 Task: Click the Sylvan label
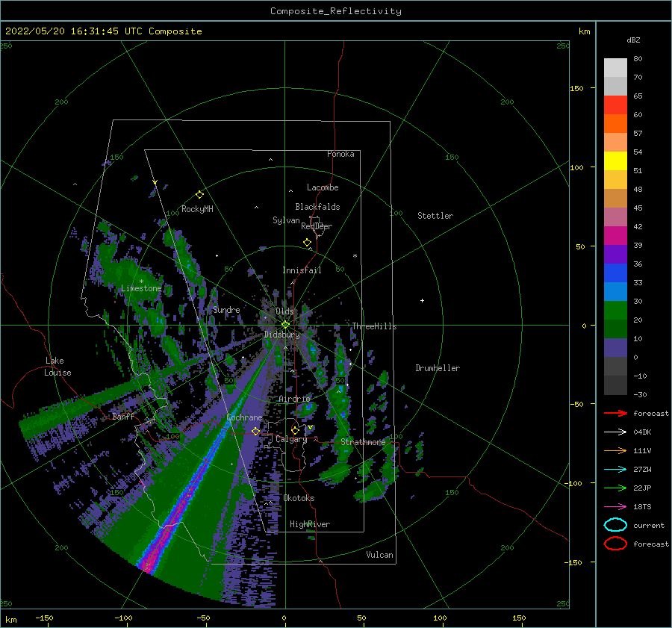tap(286, 220)
